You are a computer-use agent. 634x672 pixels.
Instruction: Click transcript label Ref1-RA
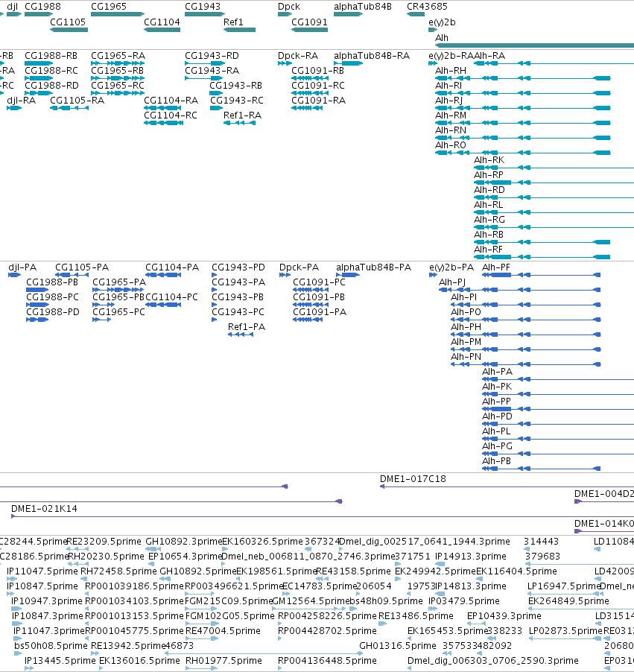pyautogui.click(x=242, y=115)
